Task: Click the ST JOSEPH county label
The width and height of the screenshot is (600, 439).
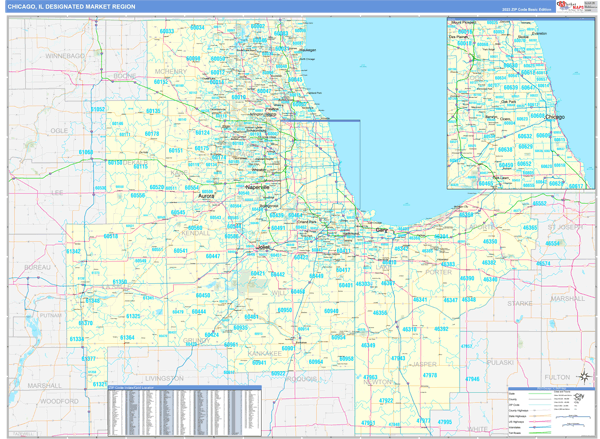Action: tap(565, 227)
